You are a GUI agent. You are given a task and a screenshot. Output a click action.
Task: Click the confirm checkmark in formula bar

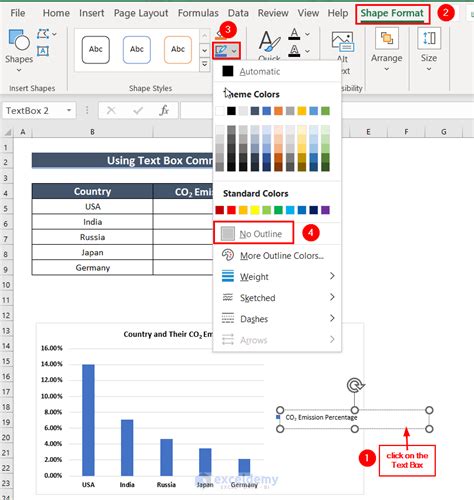[x=138, y=110]
